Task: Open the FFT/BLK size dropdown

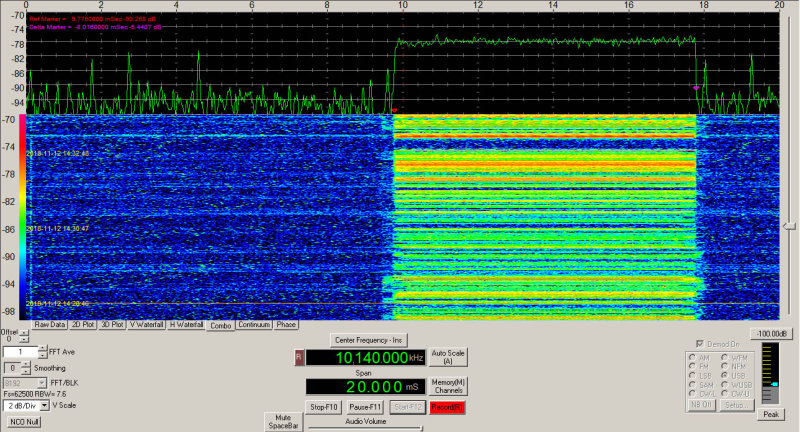Action: (x=42, y=383)
